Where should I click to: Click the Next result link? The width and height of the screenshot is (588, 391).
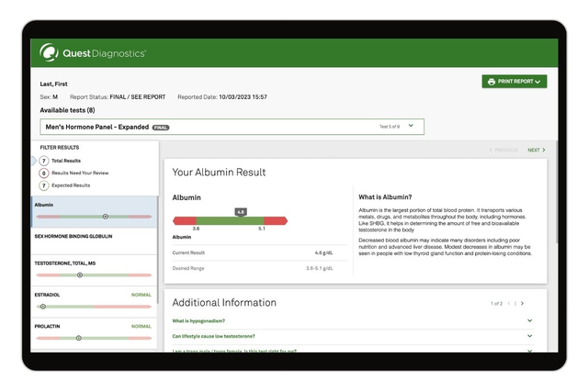click(536, 150)
